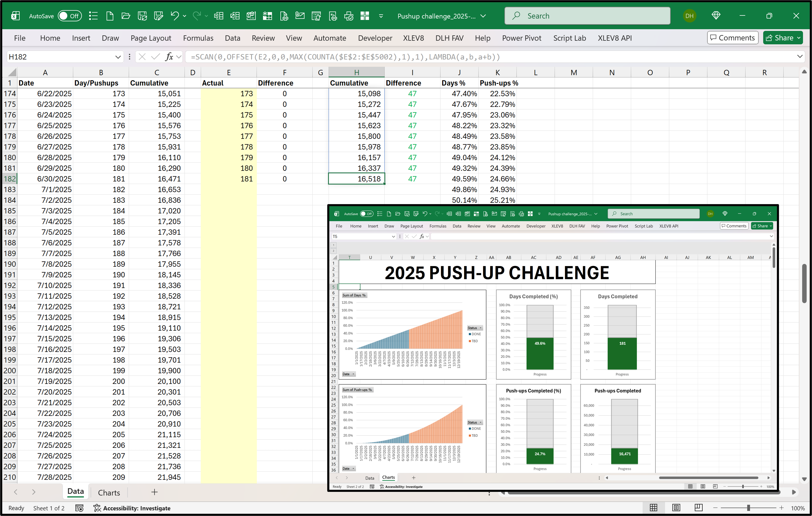The image size is (812, 516).
Task: Select the Insert Sheet Columns icon
Action: pos(219,16)
